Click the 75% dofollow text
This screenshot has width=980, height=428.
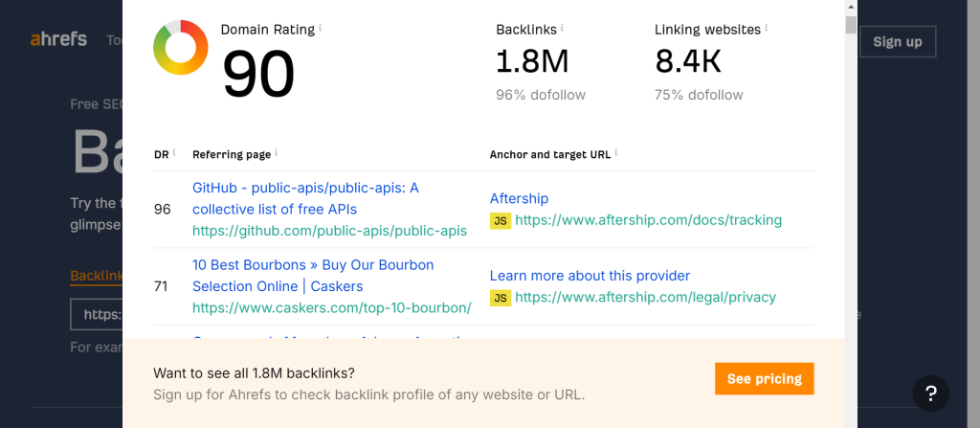(699, 95)
